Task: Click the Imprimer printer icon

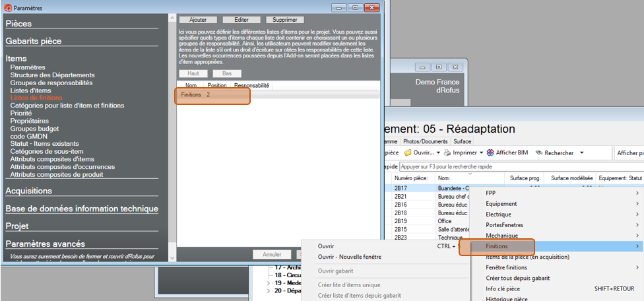Action: [x=447, y=152]
